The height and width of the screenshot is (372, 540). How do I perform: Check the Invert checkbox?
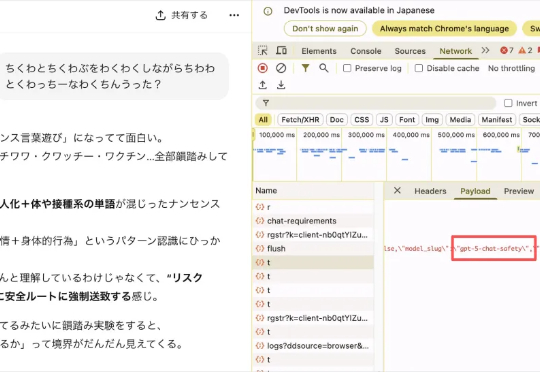[x=508, y=103]
